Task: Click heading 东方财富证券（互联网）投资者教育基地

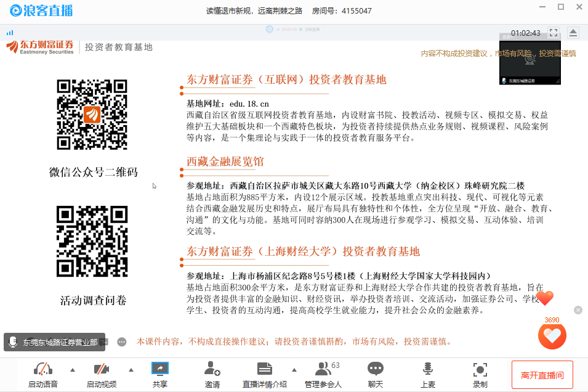Action: coord(286,80)
